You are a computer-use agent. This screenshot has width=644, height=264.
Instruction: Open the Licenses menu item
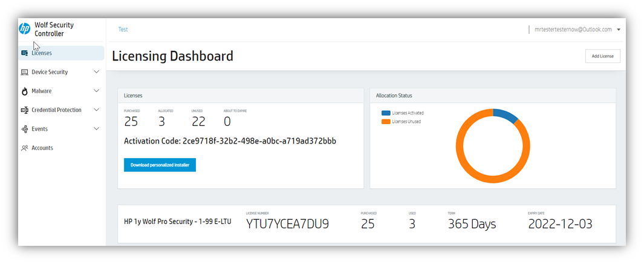pyautogui.click(x=42, y=53)
